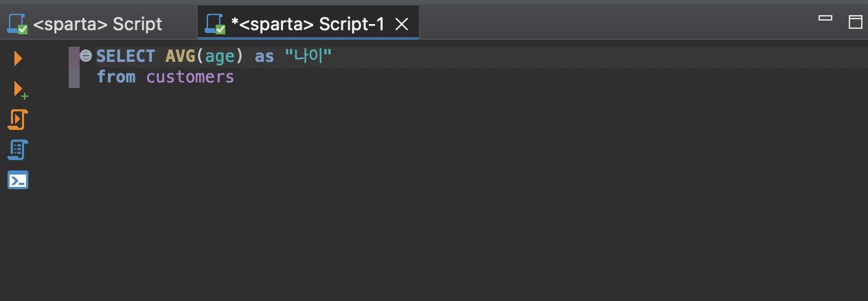Place cursor on the SELECT keyword
Viewport: 868px width, 301px height.
pyautogui.click(x=126, y=56)
